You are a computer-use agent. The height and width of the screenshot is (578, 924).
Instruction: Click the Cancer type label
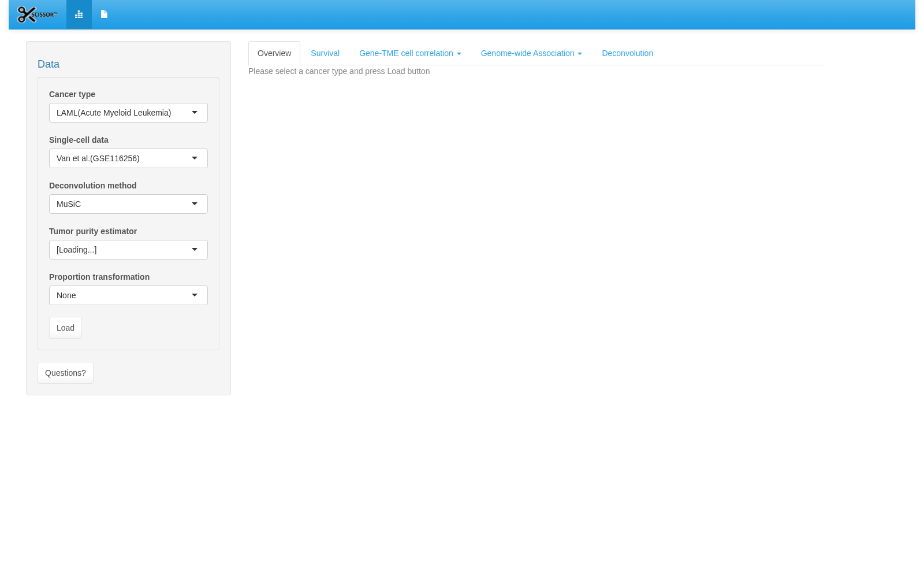click(72, 94)
